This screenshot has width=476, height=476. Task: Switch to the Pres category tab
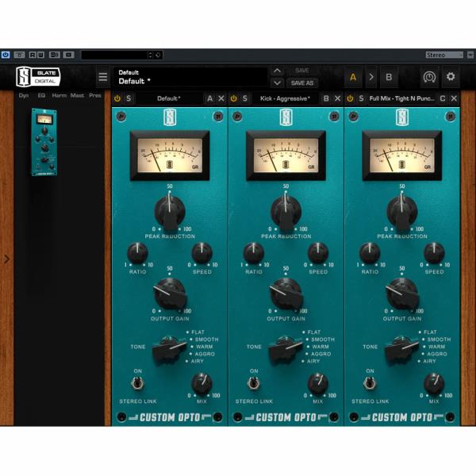(95, 95)
